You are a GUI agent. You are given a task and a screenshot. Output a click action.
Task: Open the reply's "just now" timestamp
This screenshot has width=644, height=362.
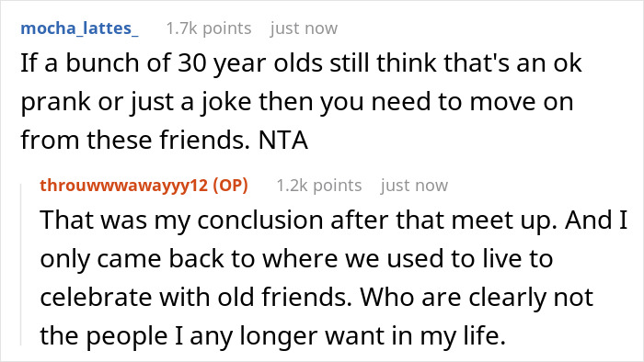[414, 186]
